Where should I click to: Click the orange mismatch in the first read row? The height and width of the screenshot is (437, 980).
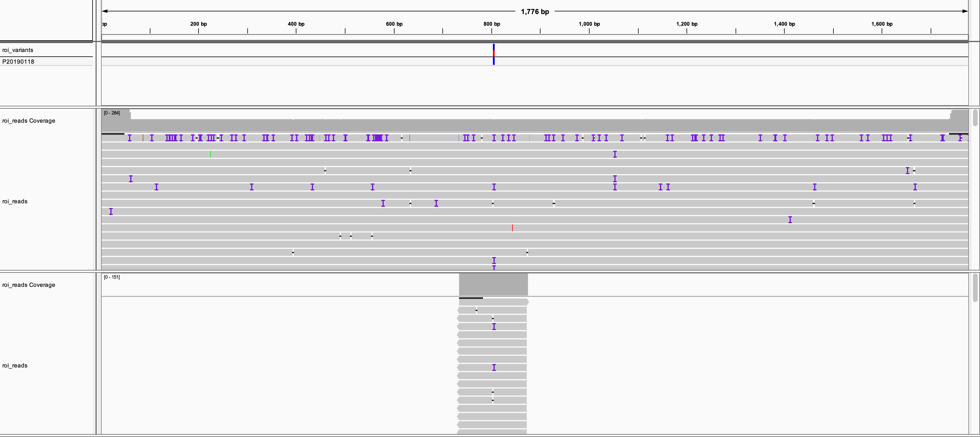coord(410,138)
